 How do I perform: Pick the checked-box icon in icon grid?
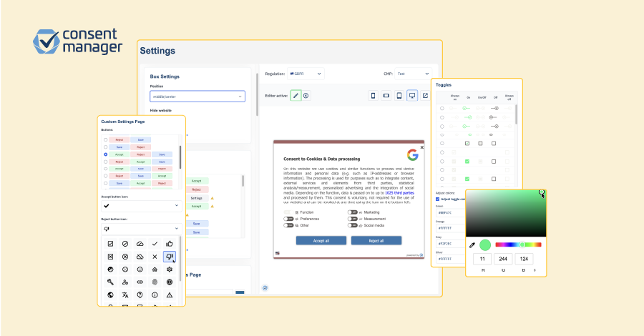pos(110,244)
